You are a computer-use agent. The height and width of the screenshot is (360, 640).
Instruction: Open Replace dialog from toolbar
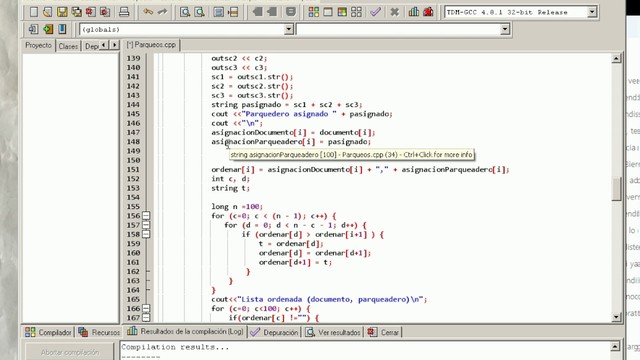pos(199,12)
